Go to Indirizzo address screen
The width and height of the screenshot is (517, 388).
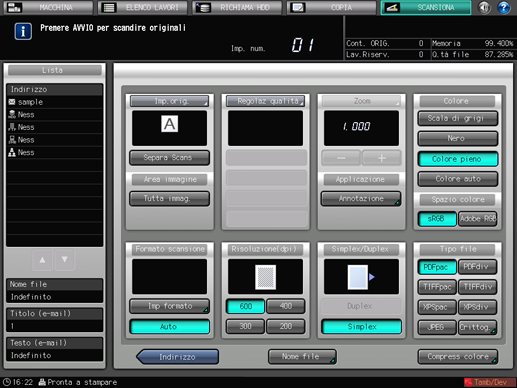(x=178, y=357)
